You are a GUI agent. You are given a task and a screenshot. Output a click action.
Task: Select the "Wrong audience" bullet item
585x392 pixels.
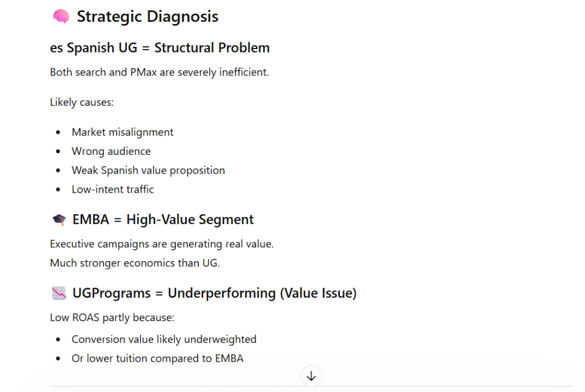[111, 151]
